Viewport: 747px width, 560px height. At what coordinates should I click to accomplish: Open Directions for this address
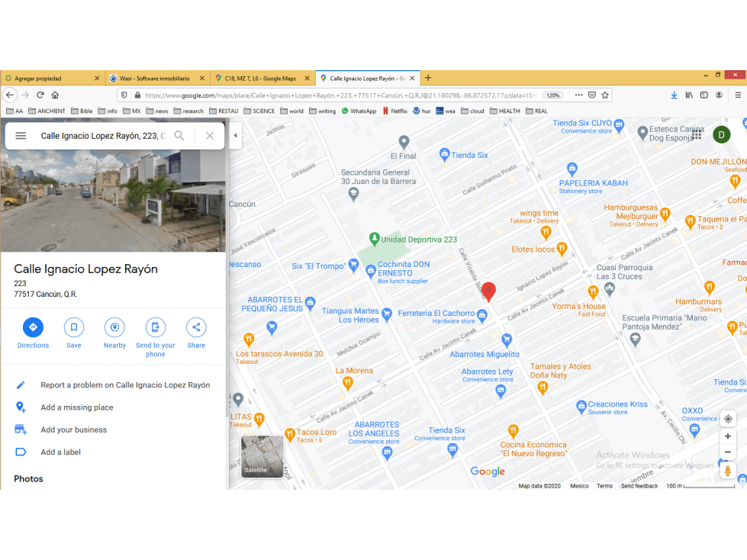click(x=33, y=327)
